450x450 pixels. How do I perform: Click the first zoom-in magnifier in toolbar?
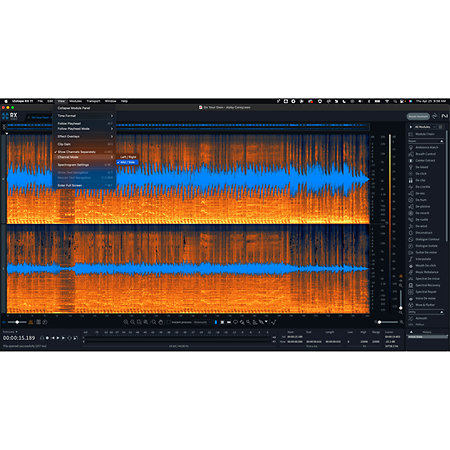[126, 322]
